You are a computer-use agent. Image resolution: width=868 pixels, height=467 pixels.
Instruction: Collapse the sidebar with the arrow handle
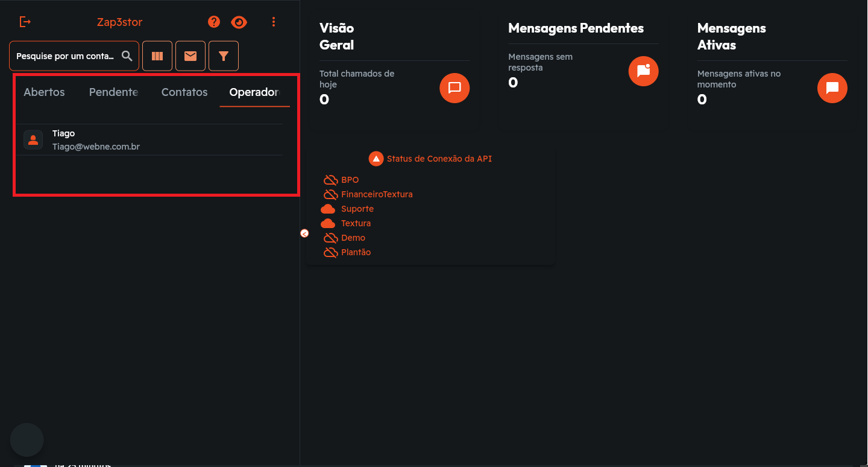304,233
